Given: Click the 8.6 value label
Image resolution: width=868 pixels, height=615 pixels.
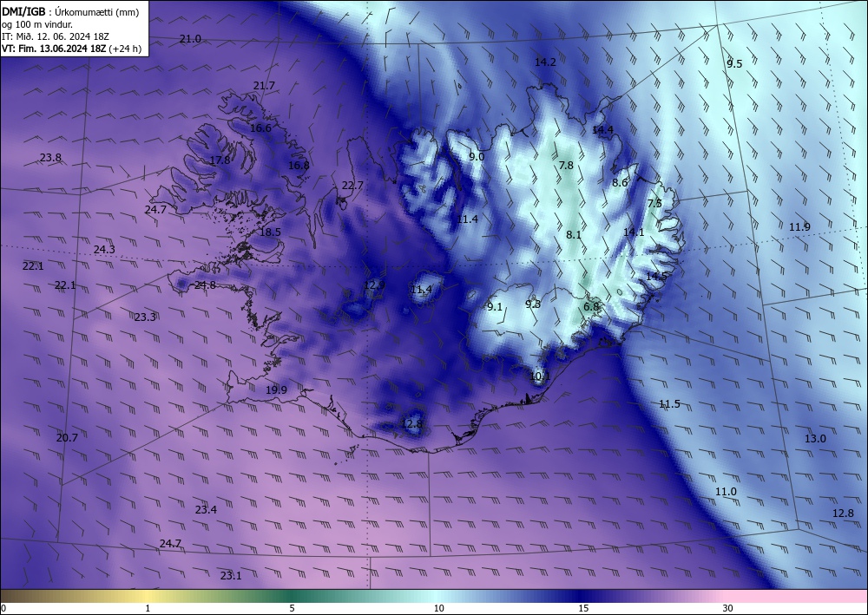Looking at the screenshot, I should [620, 183].
